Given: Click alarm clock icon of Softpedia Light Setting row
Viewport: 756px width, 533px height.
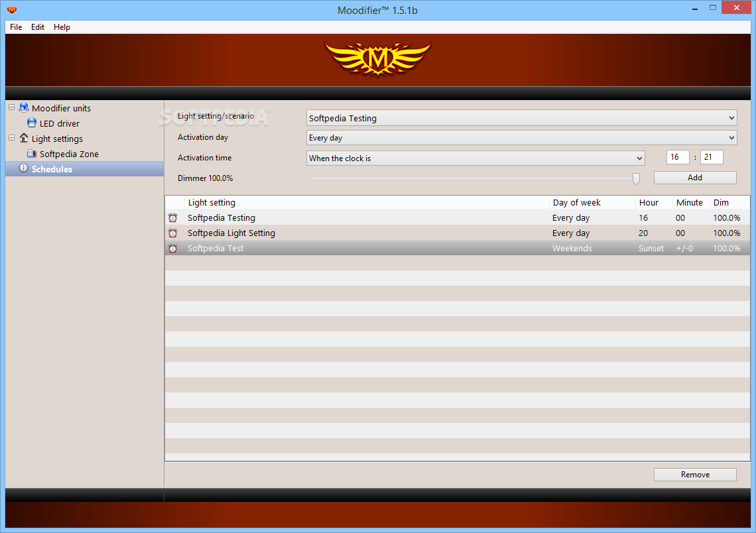Looking at the screenshot, I should (x=172, y=233).
